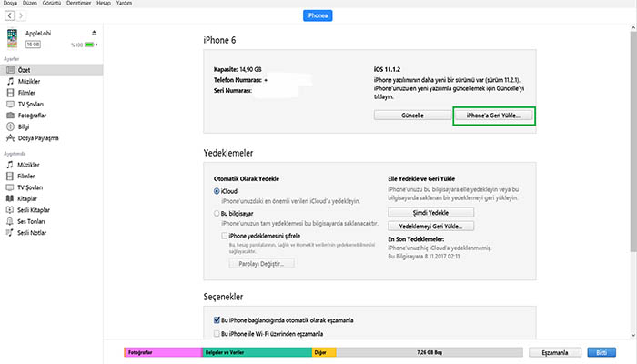Choose Bu bilgisayar as backup location
Screen dimensions: 637x364
pyautogui.click(x=217, y=214)
